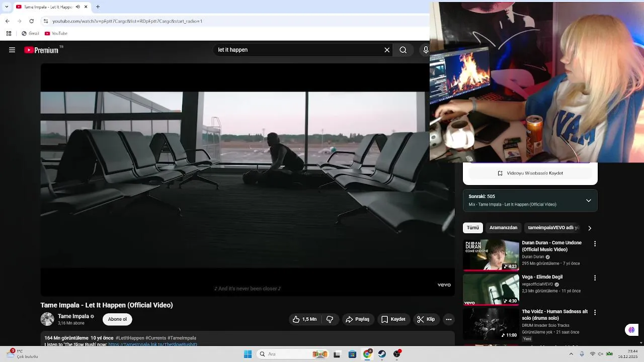The width and height of the screenshot is (644, 362).
Task: Open title 'Duran Duran - Come Undone'
Action: coord(551,246)
